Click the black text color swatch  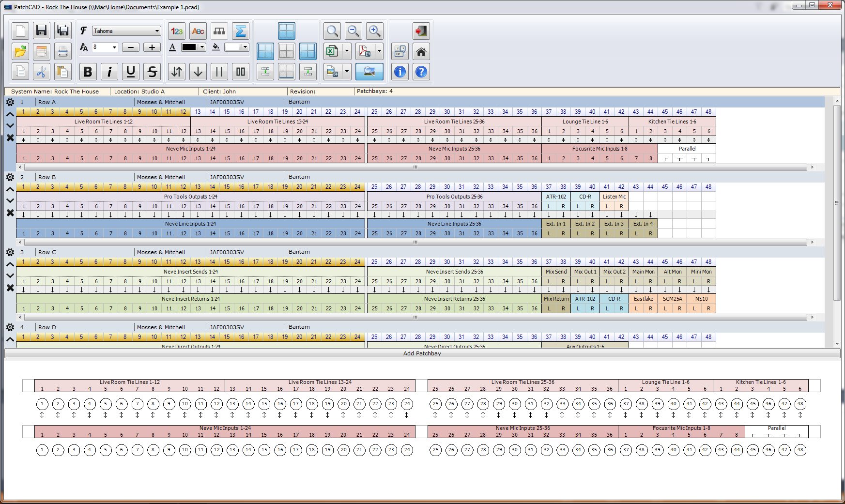click(189, 47)
